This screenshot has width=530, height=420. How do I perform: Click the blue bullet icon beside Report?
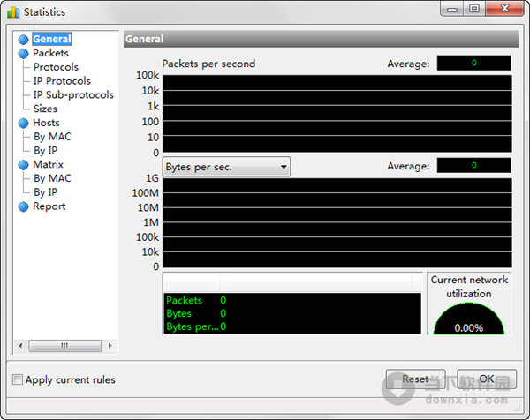(x=23, y=206)
